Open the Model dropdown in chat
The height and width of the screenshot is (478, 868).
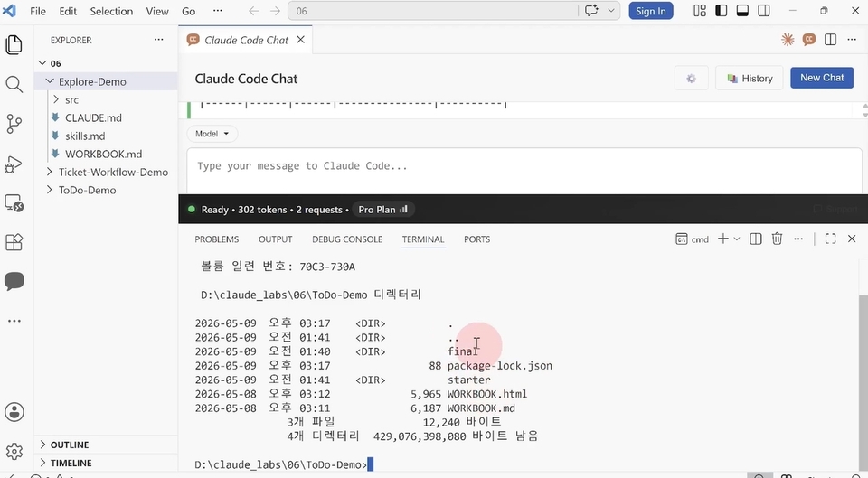click(212, 134)
